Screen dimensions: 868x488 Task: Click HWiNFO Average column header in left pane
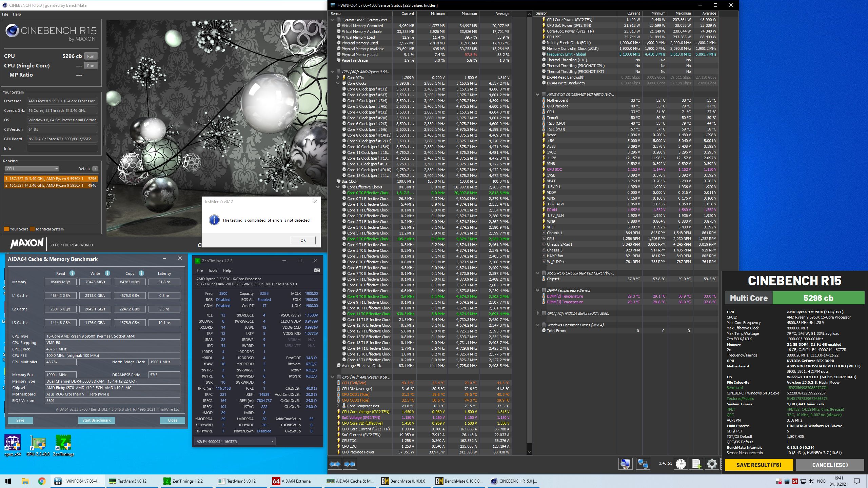click(495, 14)
